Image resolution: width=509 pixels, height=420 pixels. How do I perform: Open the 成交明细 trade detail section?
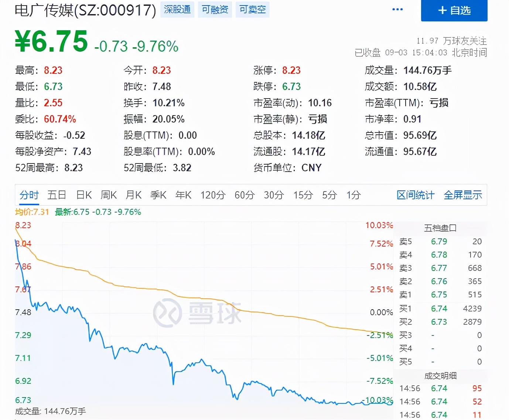click(x=441, y=376)
